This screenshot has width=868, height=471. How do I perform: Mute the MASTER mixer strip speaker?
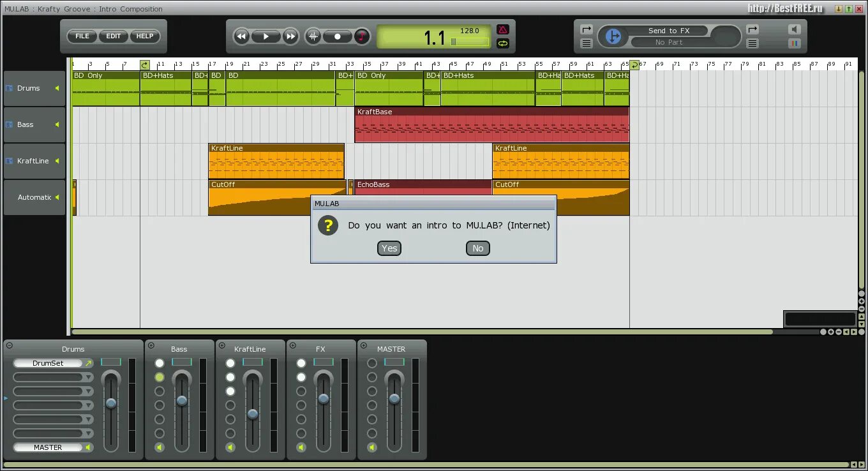pyautogui.click(x=372, y=447)
